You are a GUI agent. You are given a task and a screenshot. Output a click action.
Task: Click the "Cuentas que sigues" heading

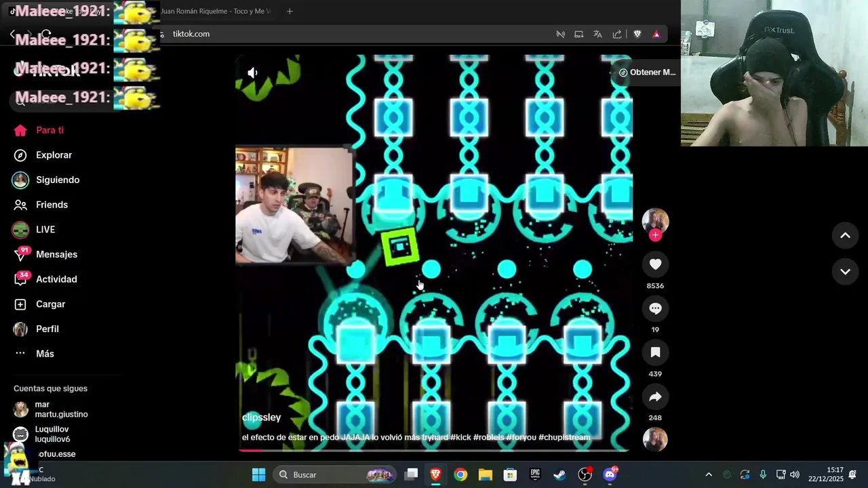coord(50,388)
